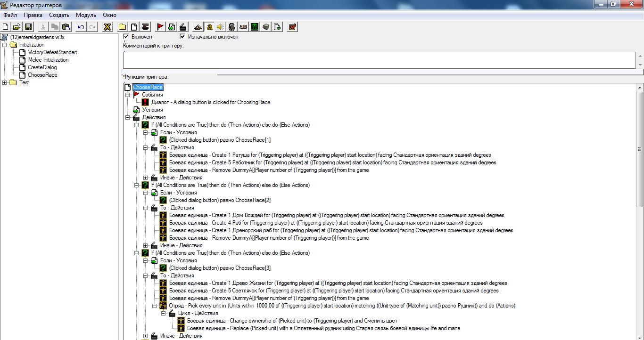Click the map icon beside (12)emeraldgardens.w3x
This screenshot has height=340, width=644.
[5, 37]
